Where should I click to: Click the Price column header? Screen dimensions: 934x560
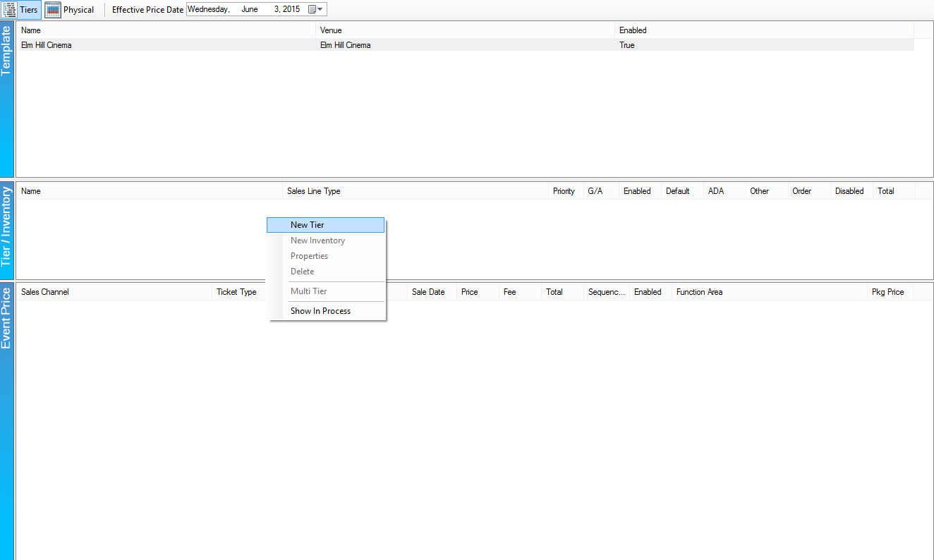[x=478, y=292]
